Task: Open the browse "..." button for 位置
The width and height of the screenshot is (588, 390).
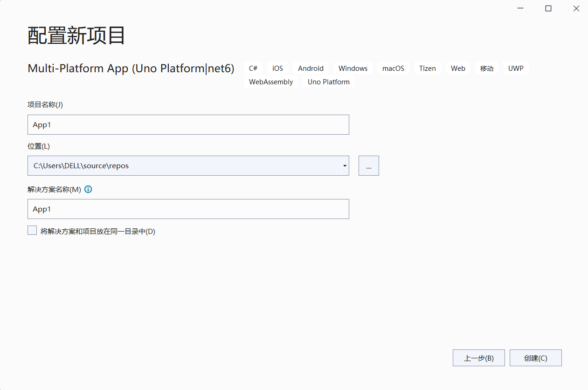Action: 368,165
